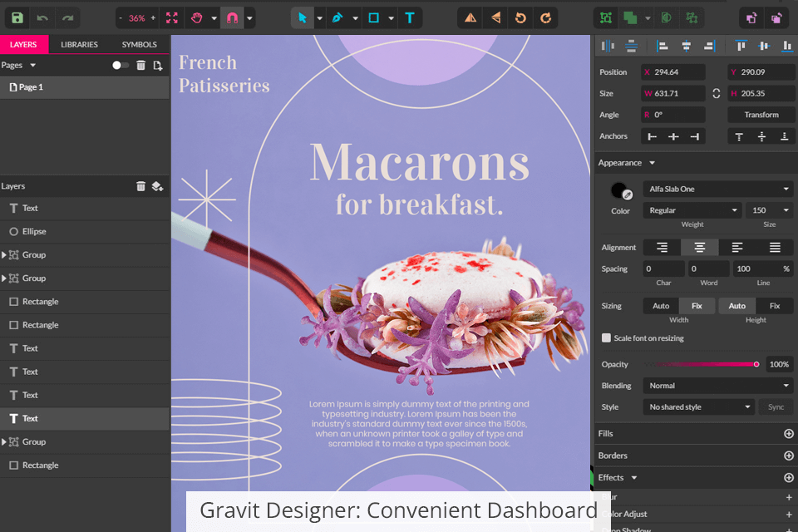798x532 pixels.
Task: Open the Regular font weight dropdown
Action: coord(692,210)
